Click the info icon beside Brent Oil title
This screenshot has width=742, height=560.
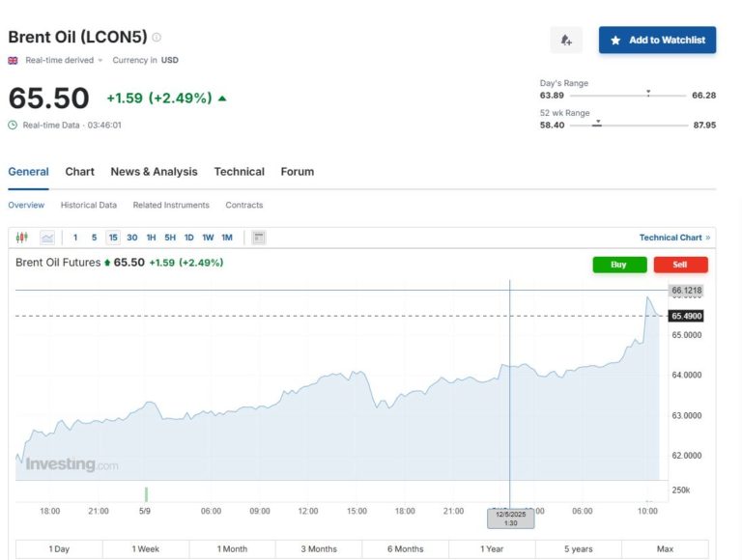pyautogui.click(x=157, y=38)
